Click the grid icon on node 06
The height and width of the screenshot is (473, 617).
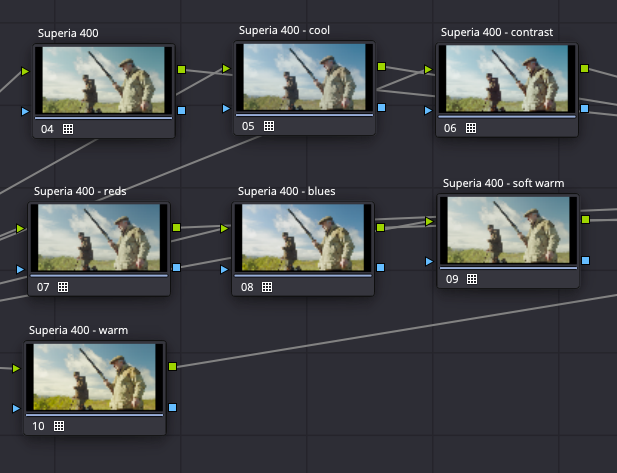[x=471, y=128]
